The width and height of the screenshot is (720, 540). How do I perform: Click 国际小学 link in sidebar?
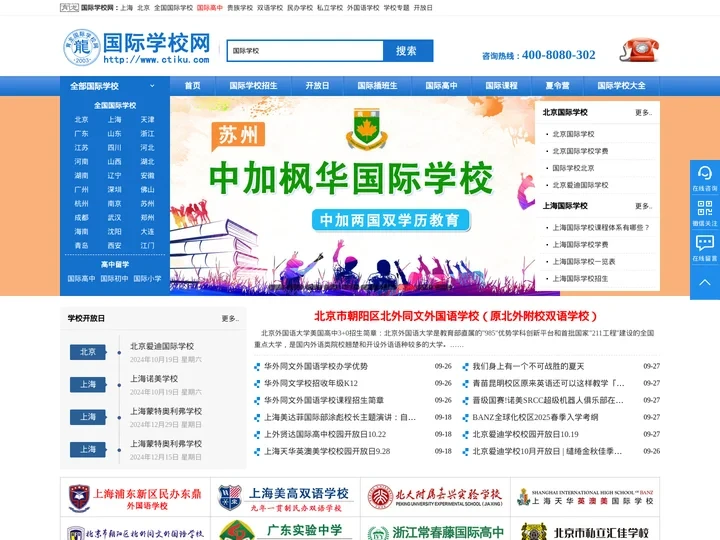coord(147,279)
